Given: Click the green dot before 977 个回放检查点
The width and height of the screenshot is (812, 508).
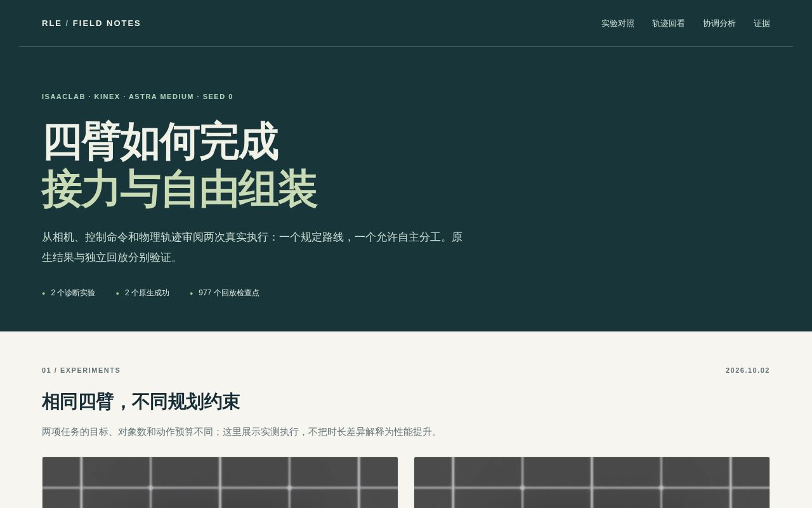Looking at the screenshot, I should click(x=192, y=293).
